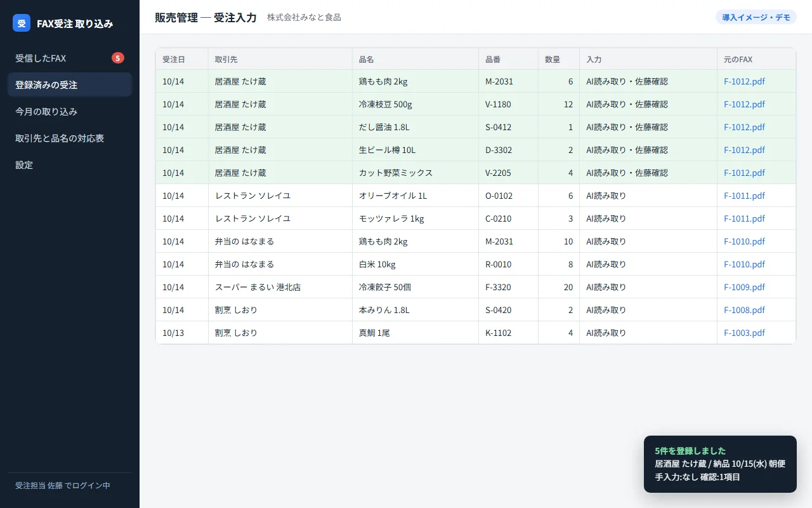Open F-1012.pdf link in 冷凍枝豆 500g row
Image resolution: width=812 pixels, height=508 pixels.
click(744, 104)
